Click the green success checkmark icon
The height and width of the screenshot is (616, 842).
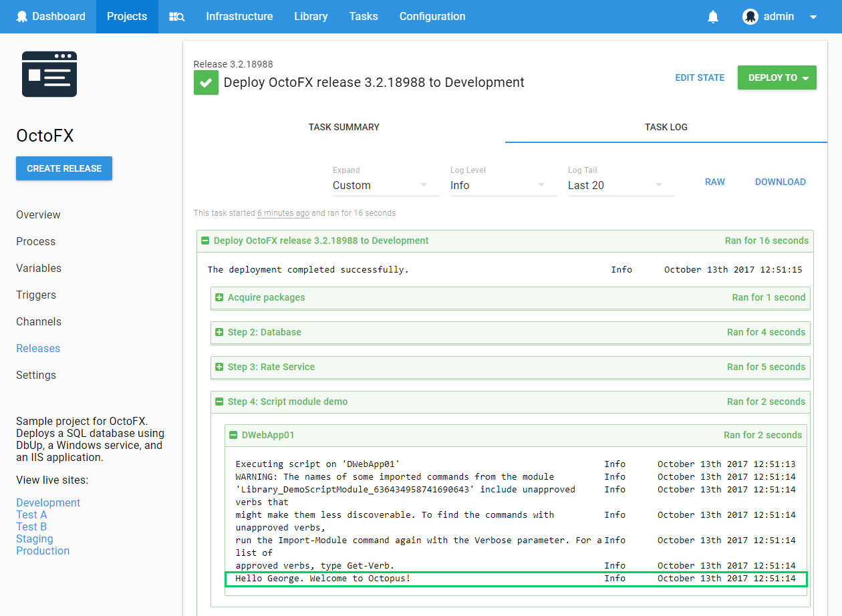click(206, 83)
